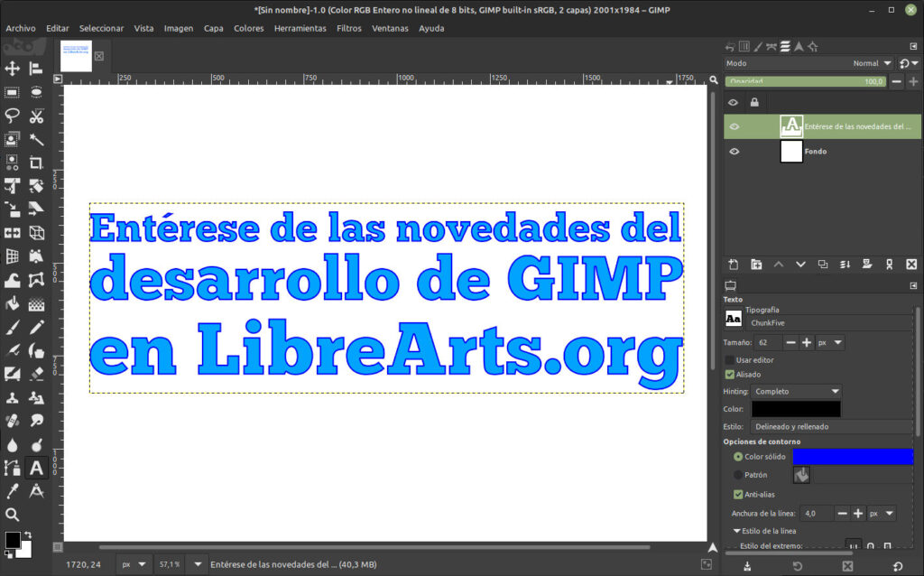Select the Cage Transform tool
This screenshot has height=576, width=924.
click(x=36, y=280)
